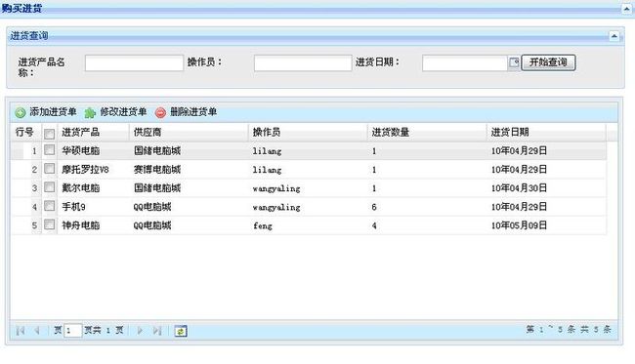Screen dimensions: 635x364
Task: Collapse the 购买进货 panel with top arrow
Action: pyautogui.click(x=626, y=8)
